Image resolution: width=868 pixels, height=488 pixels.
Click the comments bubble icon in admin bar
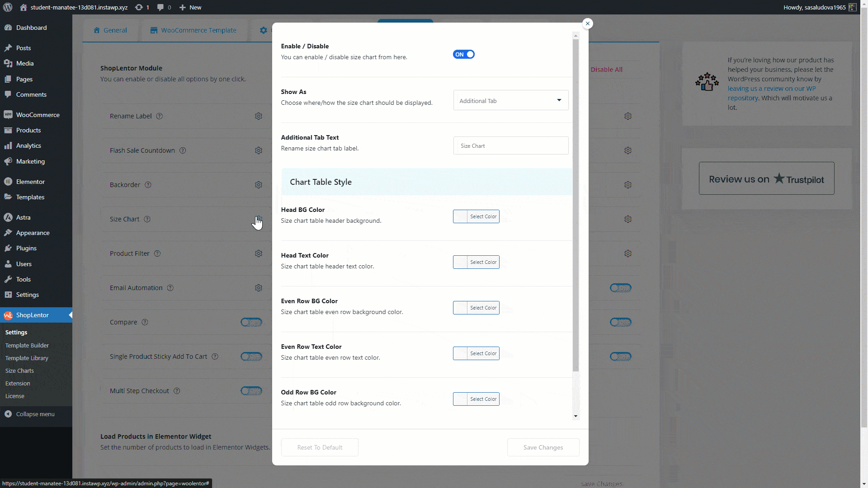tap(161, 7)
